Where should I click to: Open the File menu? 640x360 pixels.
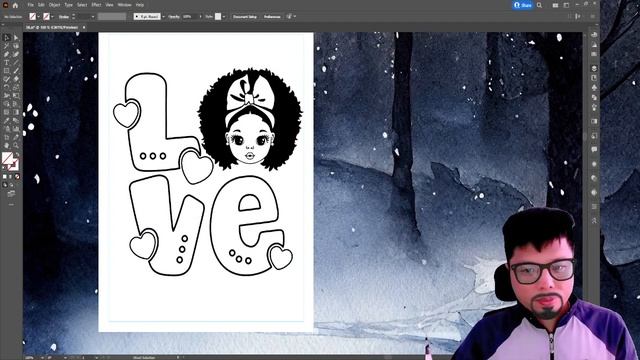coord(31,5)
